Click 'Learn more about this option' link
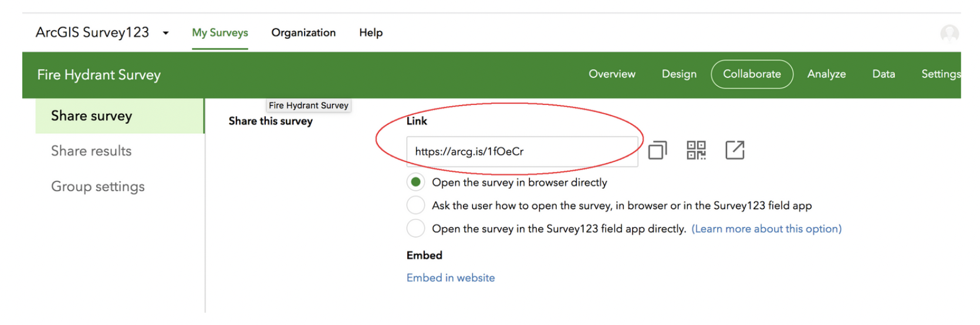 766,229
